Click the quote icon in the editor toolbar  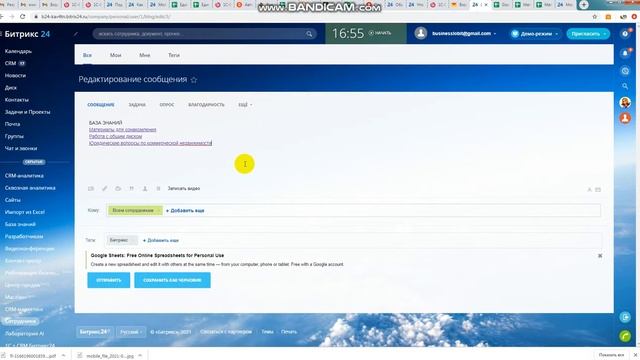click(131, 189)
